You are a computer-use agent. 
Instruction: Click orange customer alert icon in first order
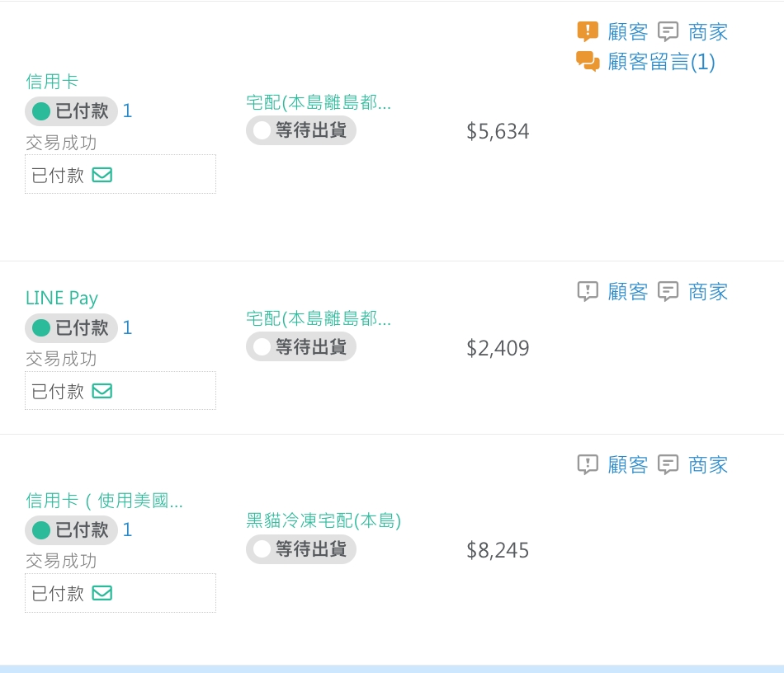pyautogui.click(x=587, y=32)
